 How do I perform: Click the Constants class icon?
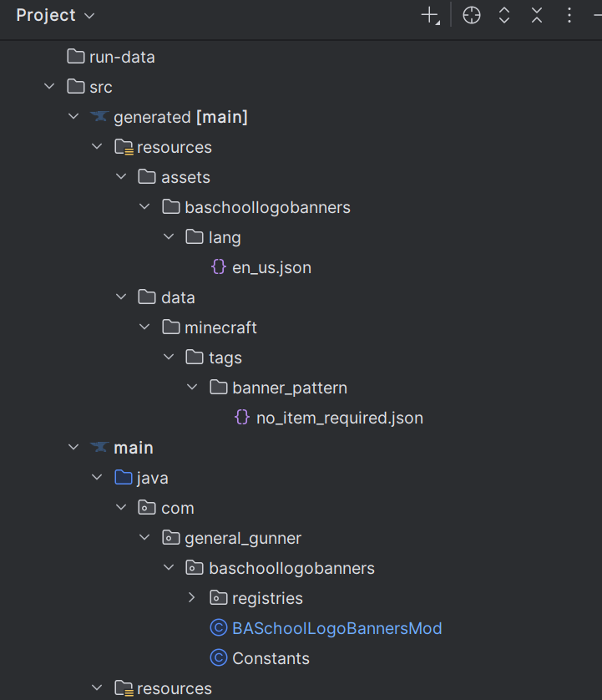pyautogui.click(x=219, y=657)
